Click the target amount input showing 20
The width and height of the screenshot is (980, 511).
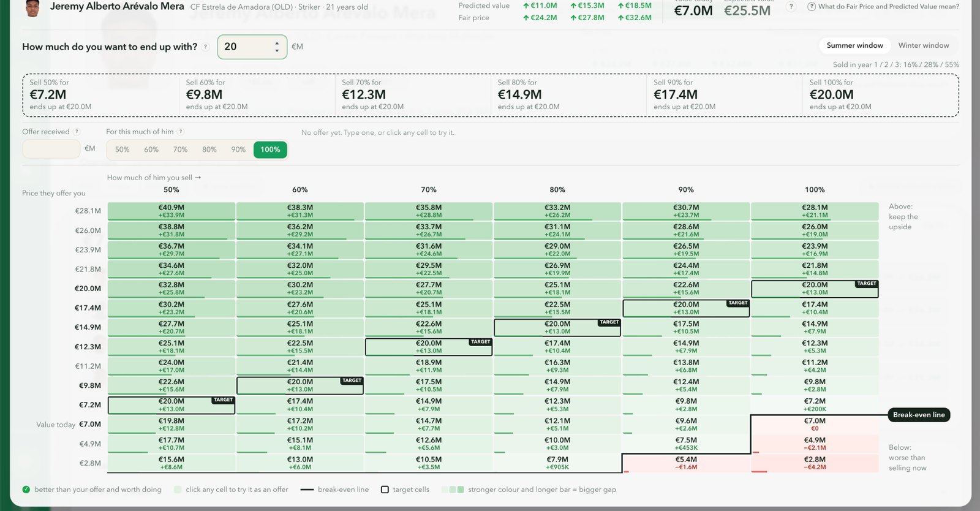pos(252,47)
